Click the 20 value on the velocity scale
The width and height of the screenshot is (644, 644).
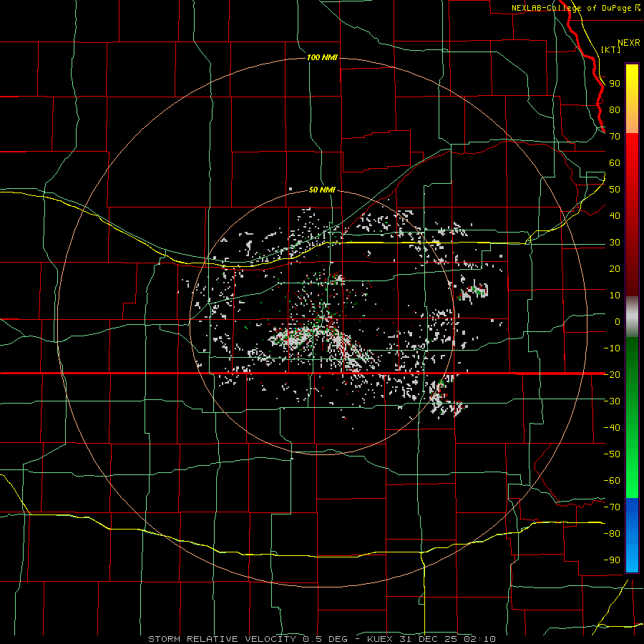[x=615, y=269]
